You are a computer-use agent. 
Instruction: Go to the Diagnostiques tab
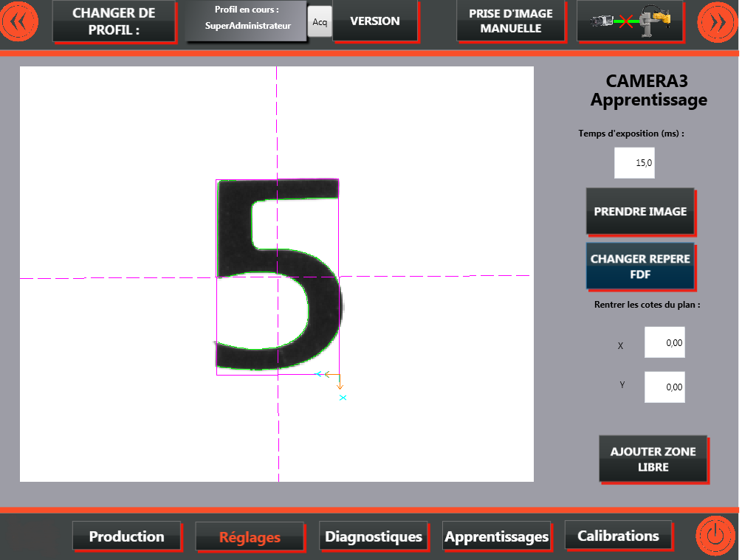click(x=374, y=536)
